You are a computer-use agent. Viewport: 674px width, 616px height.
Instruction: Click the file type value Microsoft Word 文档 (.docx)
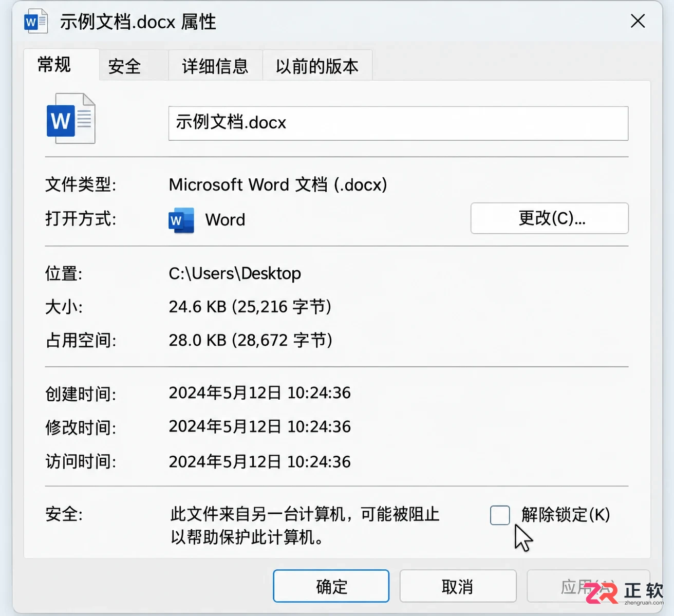[278, 185]
